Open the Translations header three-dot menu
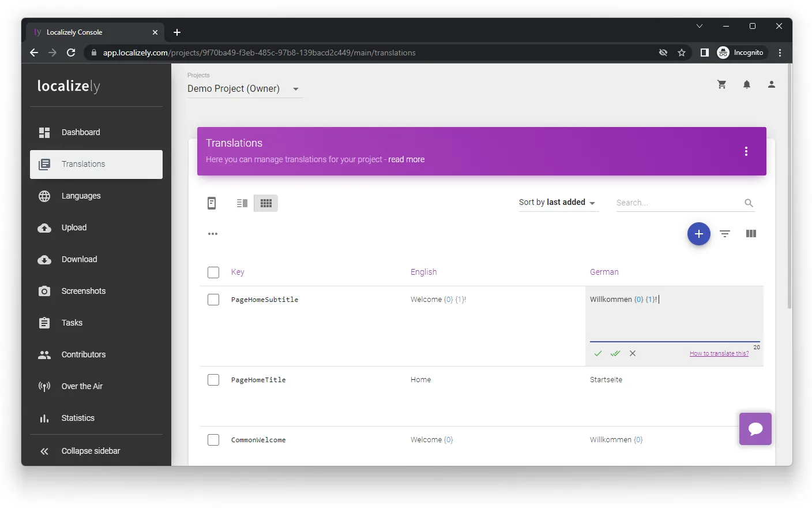The height and width of the screenshot is (508, 812). click(746, 151)
